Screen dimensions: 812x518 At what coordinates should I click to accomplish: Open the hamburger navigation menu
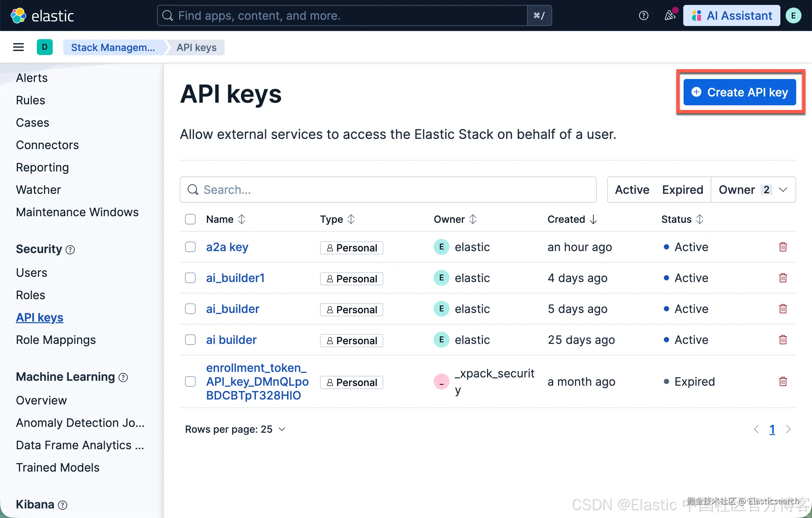click(x=18, y=47)
